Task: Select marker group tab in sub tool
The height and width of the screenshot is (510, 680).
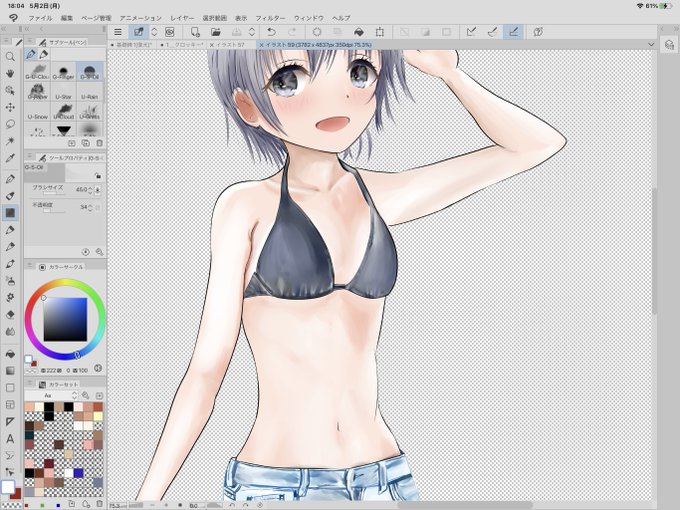Action: point(44,54)
